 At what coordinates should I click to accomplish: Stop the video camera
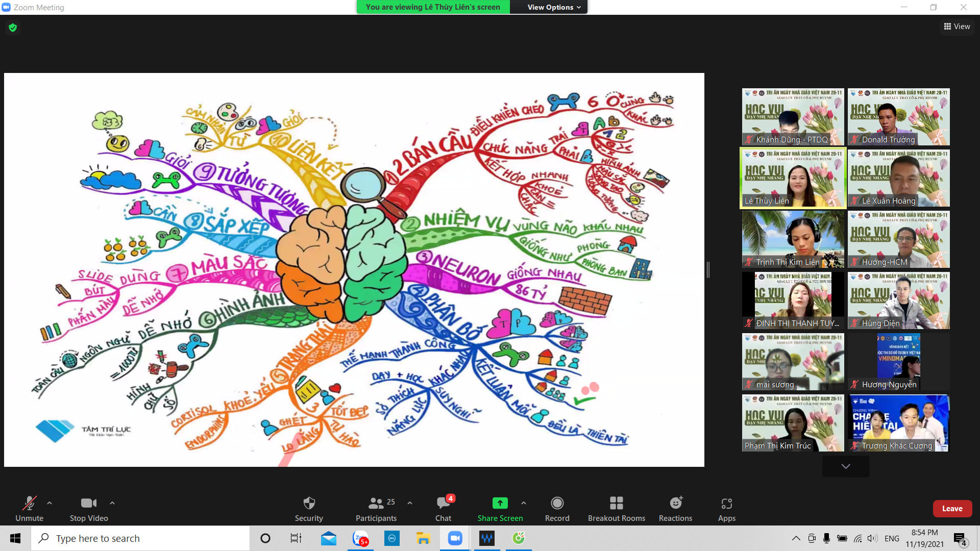(x=89, y=509)
